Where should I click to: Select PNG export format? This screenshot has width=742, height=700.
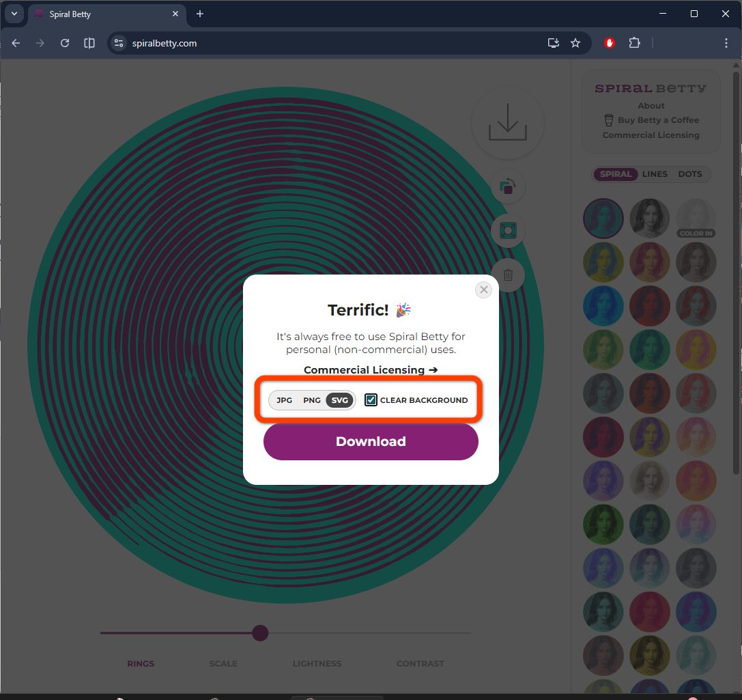point(312,400)
